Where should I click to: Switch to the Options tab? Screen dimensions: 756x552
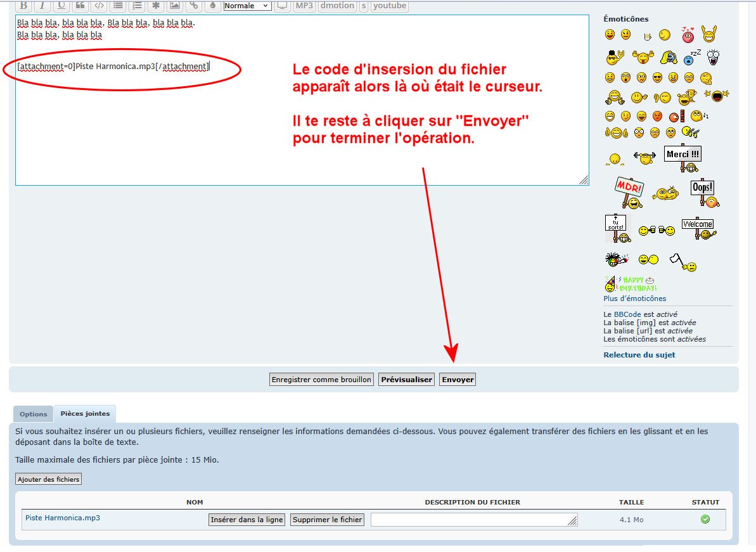33,414
